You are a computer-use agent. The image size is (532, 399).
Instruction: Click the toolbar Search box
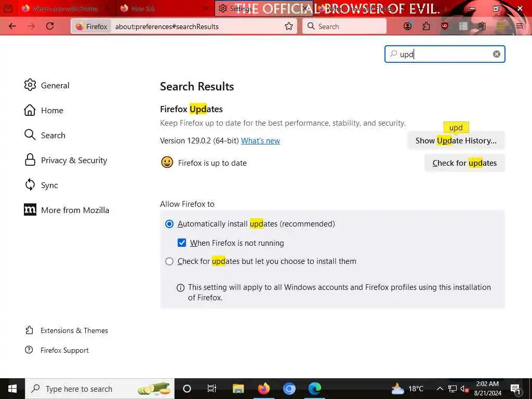344,26
